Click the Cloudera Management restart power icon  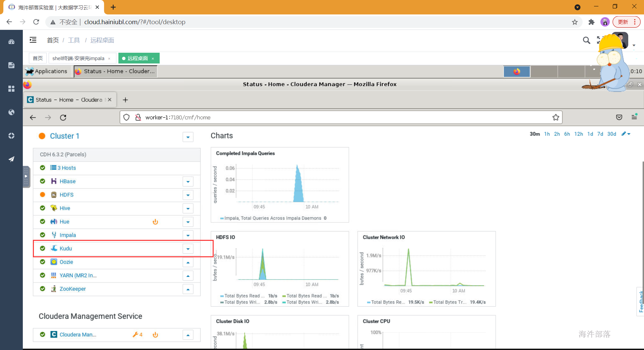(x=155, y=335)
